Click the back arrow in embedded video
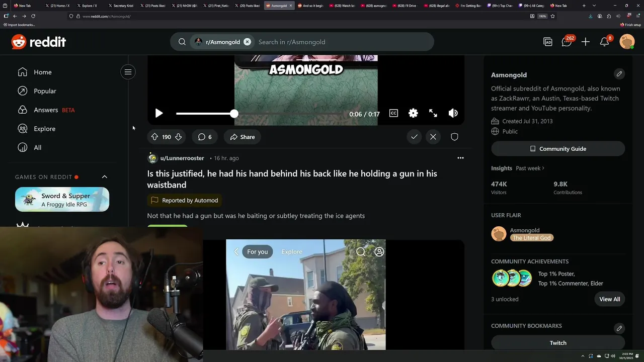This screenshot has height=362, width=644. [x=236, y=252]
